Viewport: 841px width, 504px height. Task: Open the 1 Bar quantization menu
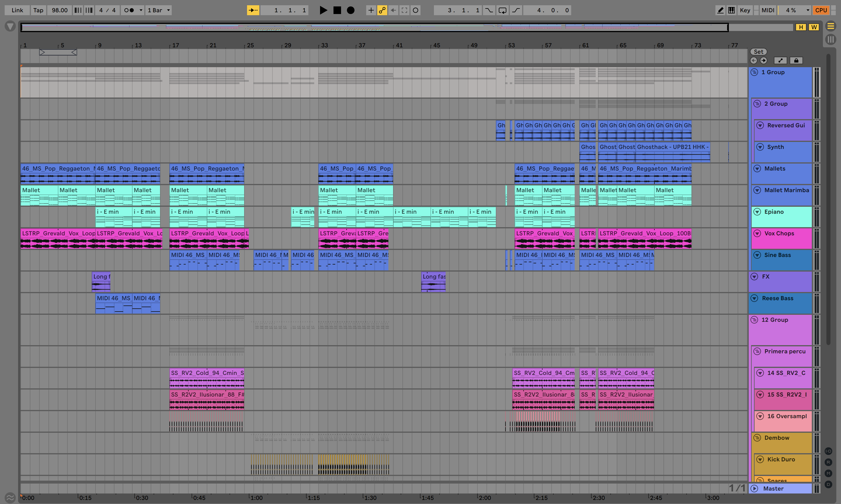pos(159,10)
